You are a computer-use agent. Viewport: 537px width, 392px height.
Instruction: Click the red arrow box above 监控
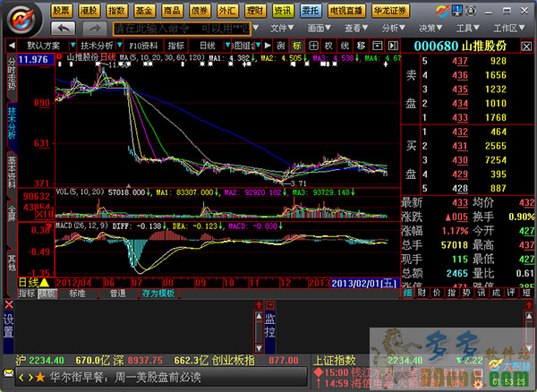(270, 304)
